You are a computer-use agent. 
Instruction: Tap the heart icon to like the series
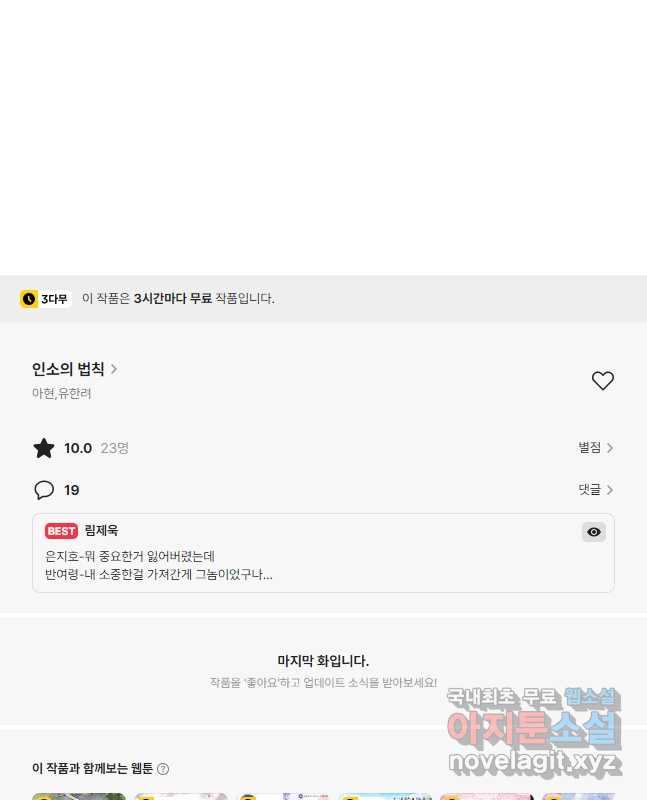(x=603, y=381)
